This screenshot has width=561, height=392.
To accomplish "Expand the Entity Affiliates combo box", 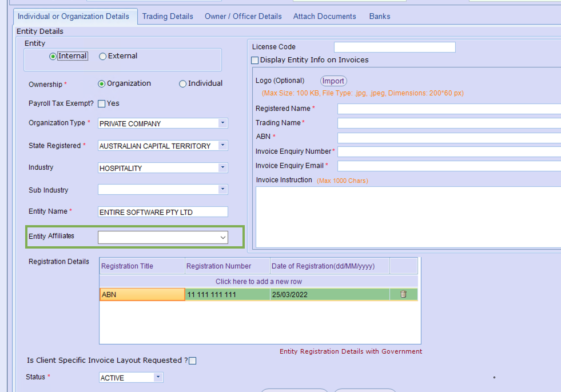I will [x=223, y=238].
